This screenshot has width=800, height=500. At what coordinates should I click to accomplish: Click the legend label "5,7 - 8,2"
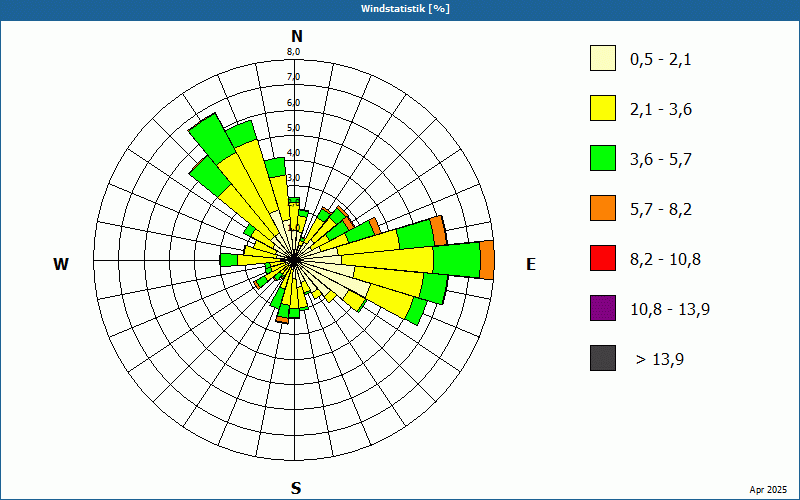661,210
